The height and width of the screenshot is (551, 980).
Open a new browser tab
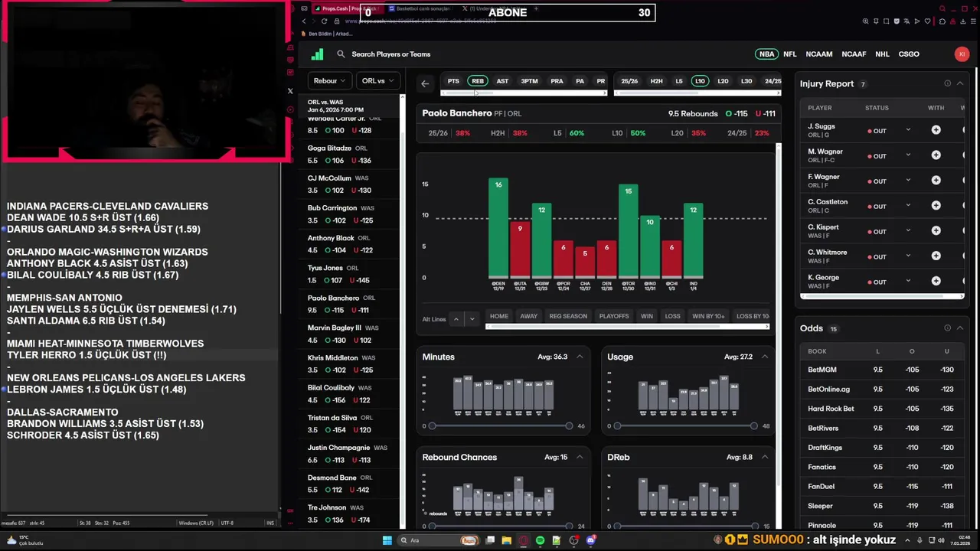click(x=536, y=9)
